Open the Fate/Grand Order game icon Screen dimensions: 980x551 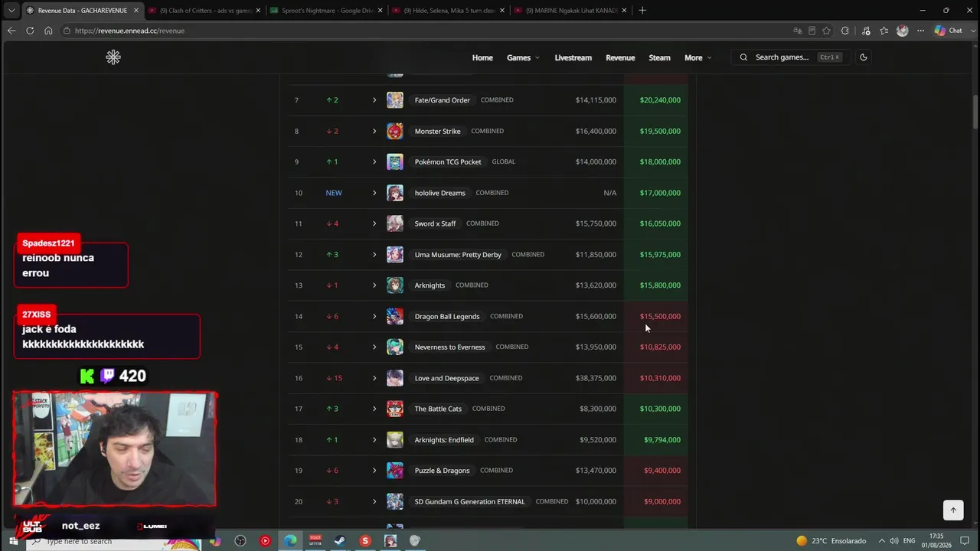pos(395,100)
